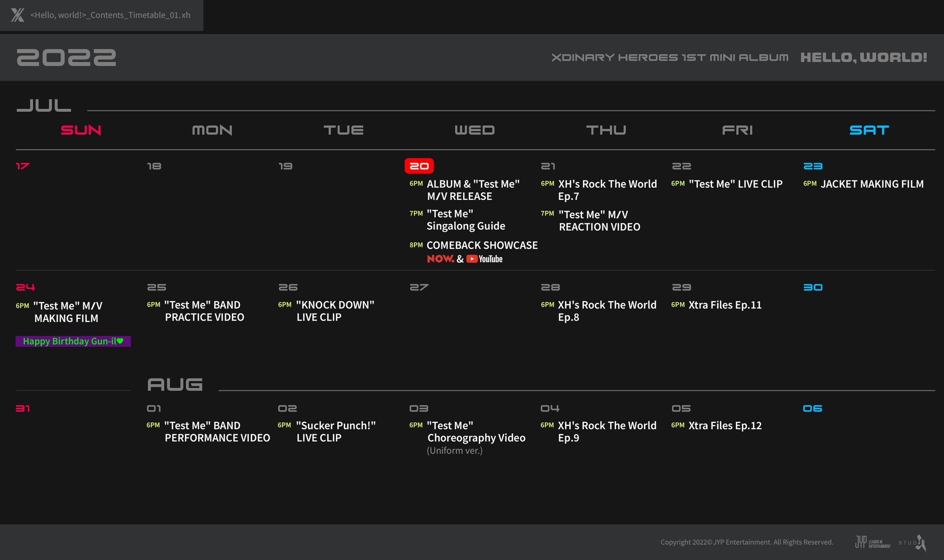944x560 pixels.
Task: Select Test Me Choreography Video Uniform ver.
Action: click(476, 437)
